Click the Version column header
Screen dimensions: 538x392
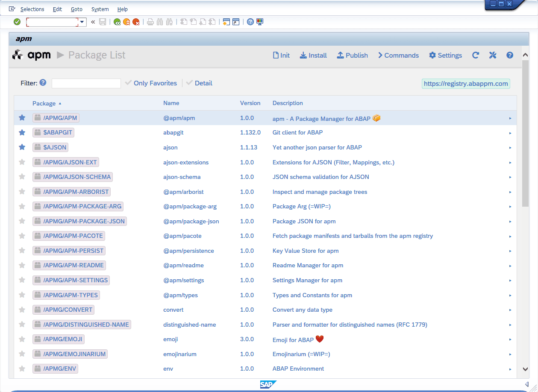coord(250,103)
